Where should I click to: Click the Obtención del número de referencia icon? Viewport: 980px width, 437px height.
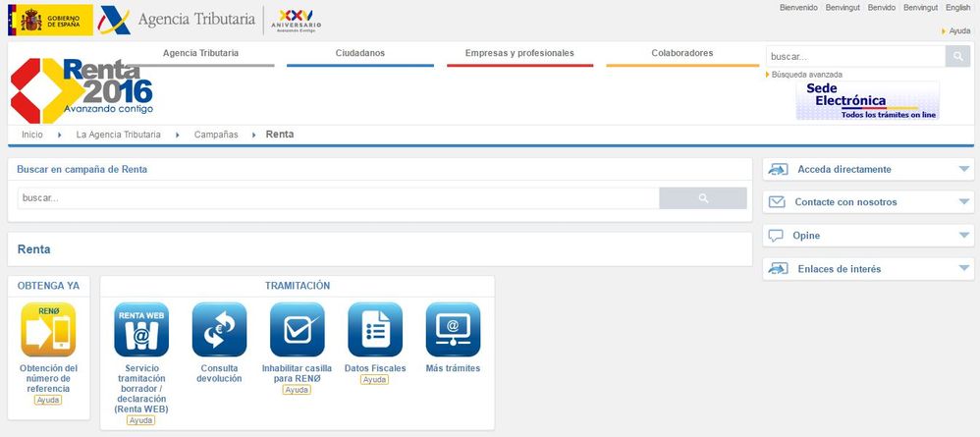click(x=48, y=329)
